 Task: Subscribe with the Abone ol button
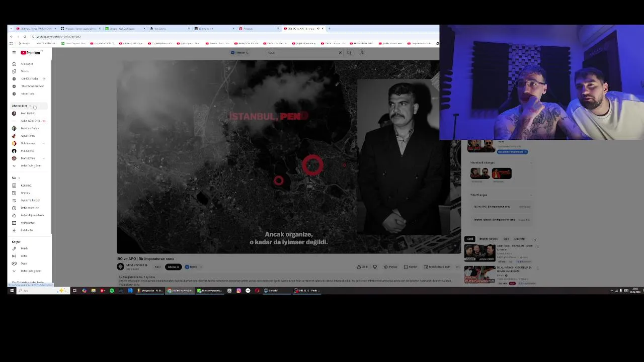(173, 267)
